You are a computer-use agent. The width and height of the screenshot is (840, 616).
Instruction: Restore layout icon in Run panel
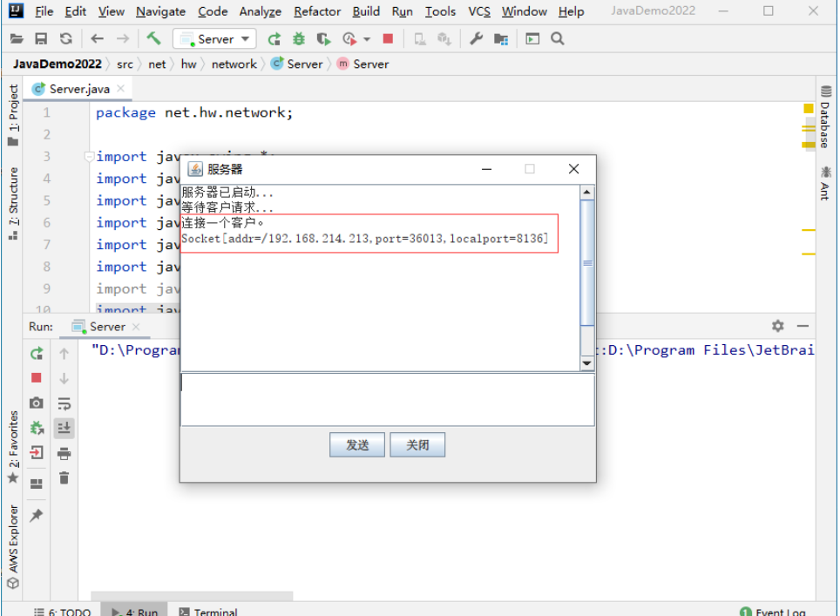point(37,484)
